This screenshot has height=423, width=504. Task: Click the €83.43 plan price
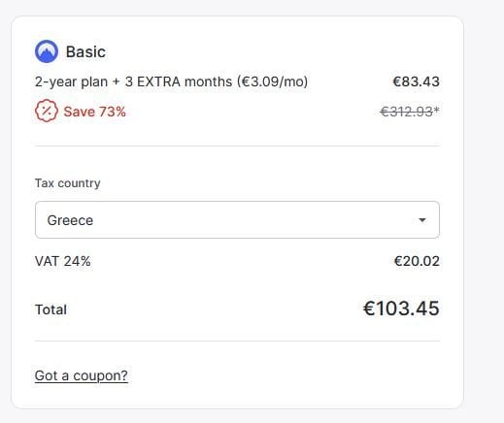(x=416, y=81)
